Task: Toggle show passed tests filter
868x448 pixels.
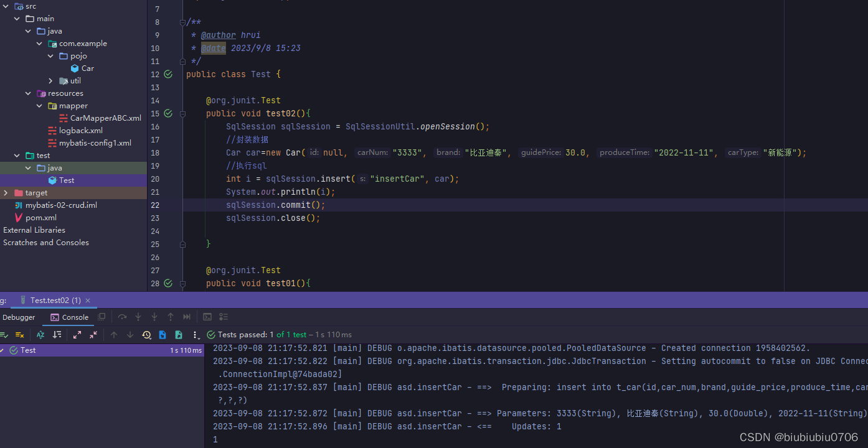Action: [x=4, y=335]
